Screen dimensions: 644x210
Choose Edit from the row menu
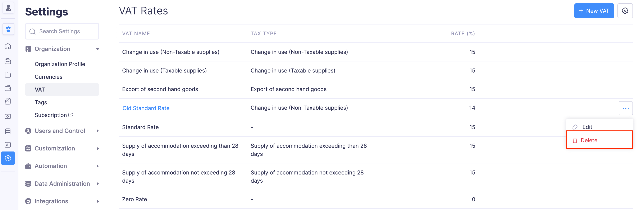pyautogui.click(x=587, y=127)
